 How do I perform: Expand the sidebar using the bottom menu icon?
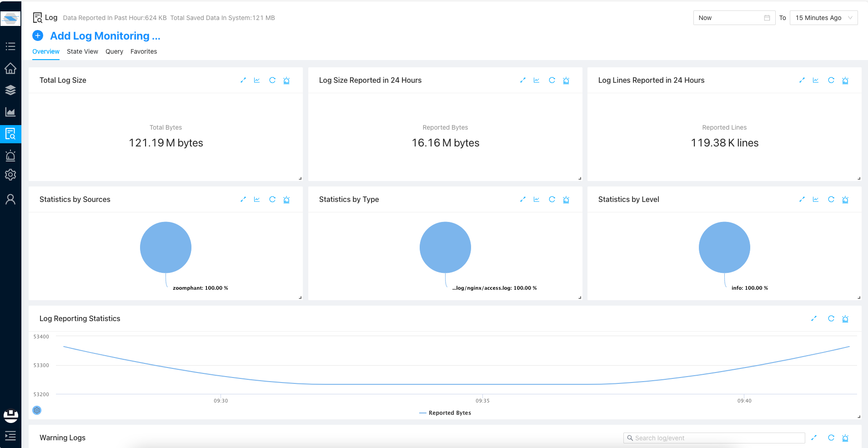10,436
